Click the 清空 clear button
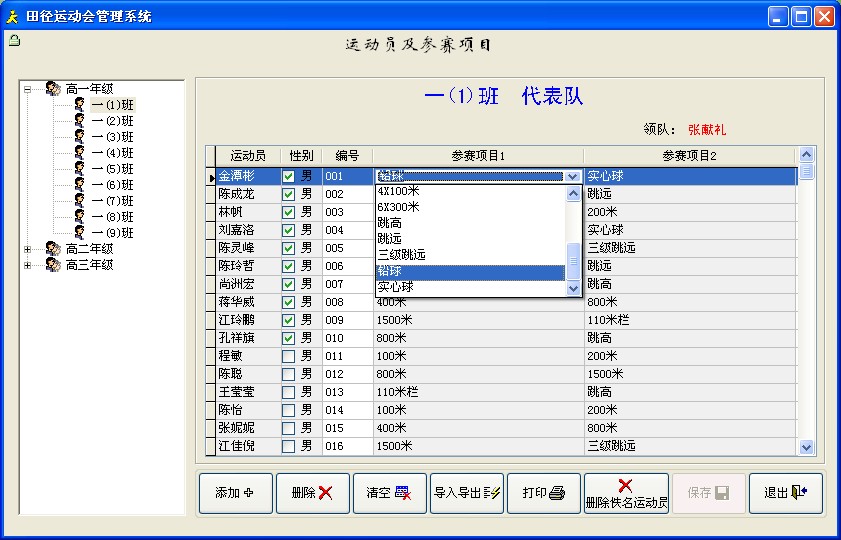Viewport: 841px width, 540px height. [389, 493]
